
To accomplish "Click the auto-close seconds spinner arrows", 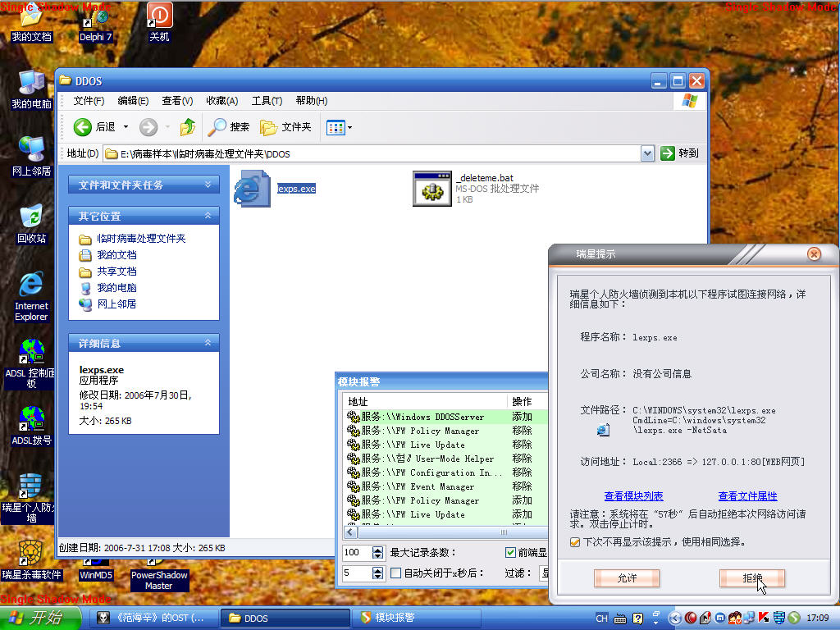I will [x=377, y=573].
